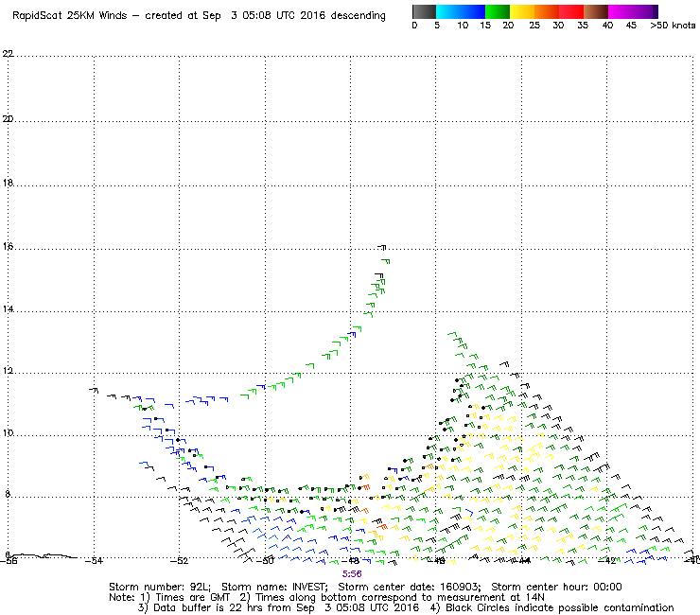Click the latitude axis label '12'
700x615 pixels.
(8, 371)
